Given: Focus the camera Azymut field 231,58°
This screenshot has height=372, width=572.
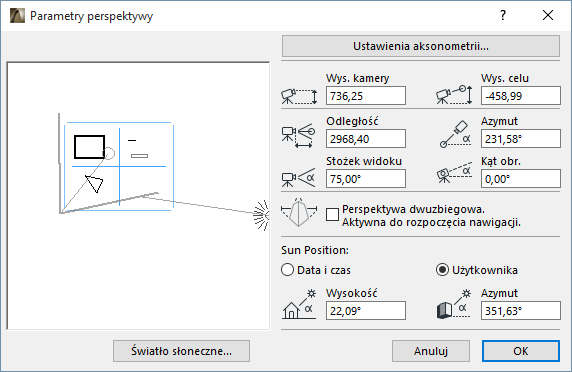Looking at the screenshot, I should (521, 139).
